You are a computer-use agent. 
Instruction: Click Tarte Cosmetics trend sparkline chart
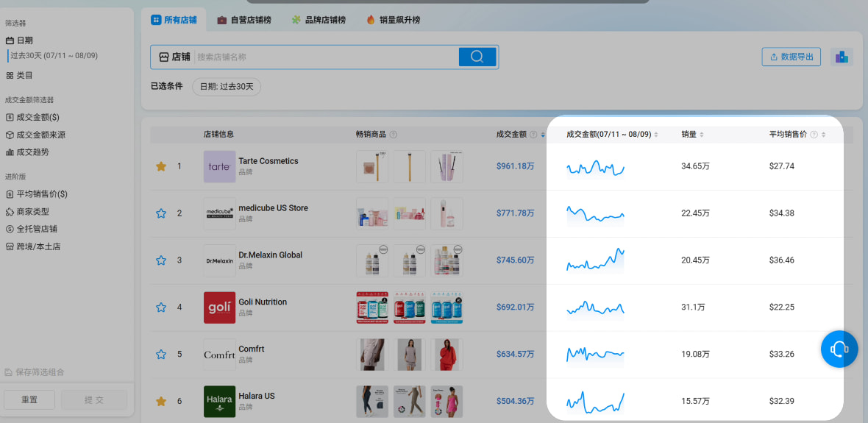[x=596, y=168]
